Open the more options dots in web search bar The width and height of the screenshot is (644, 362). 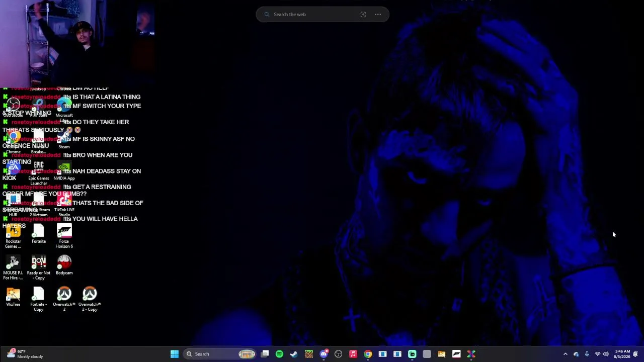point(378,15)
